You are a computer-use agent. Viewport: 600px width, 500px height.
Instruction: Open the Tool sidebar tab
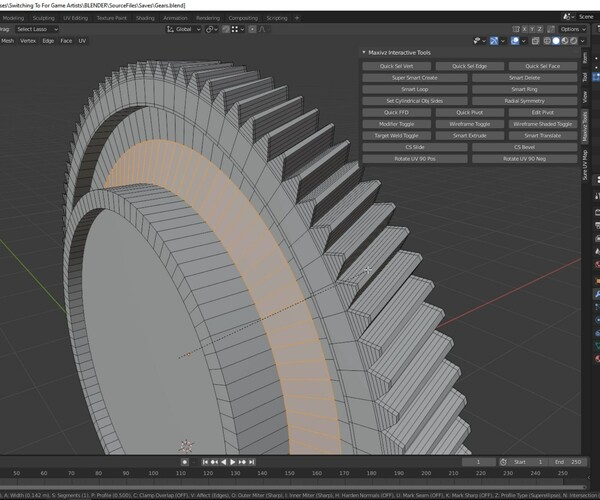585,77
